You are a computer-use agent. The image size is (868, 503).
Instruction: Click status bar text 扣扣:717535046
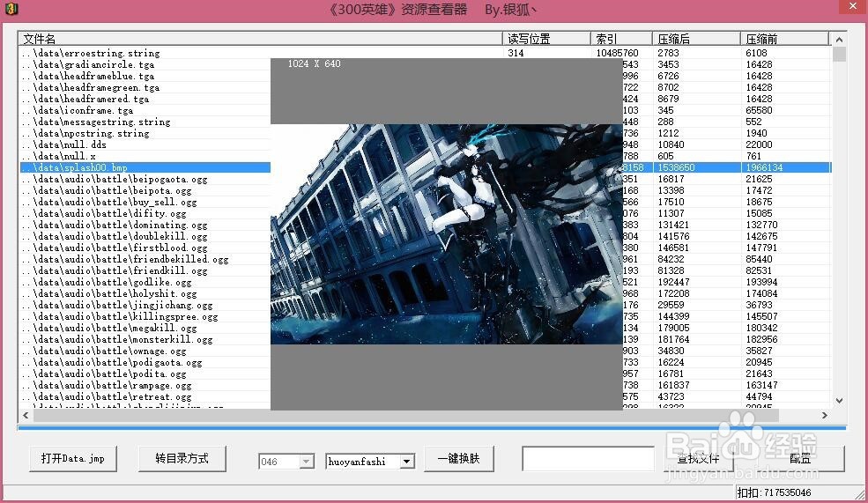pos(774,492)
